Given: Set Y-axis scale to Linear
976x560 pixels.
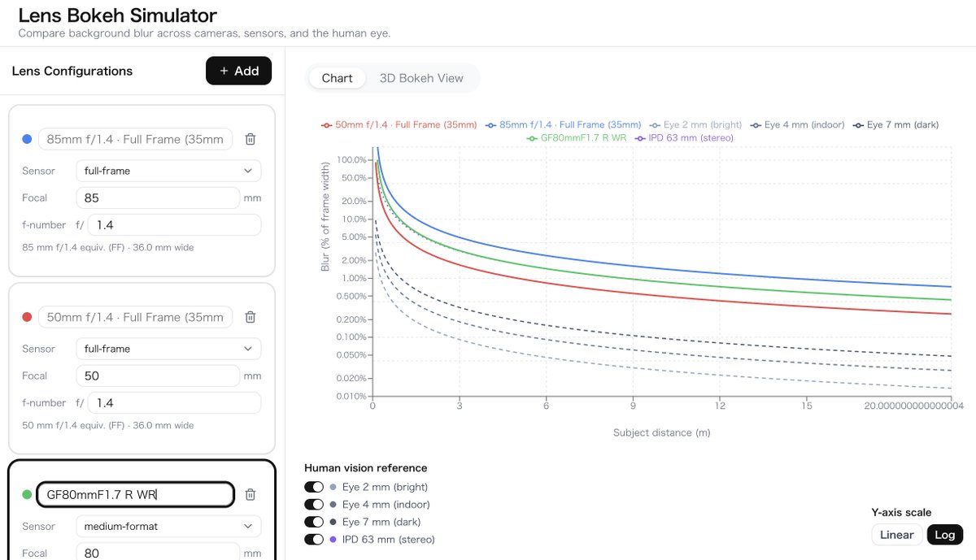Looking at the screenshot, I should (897, 535).
